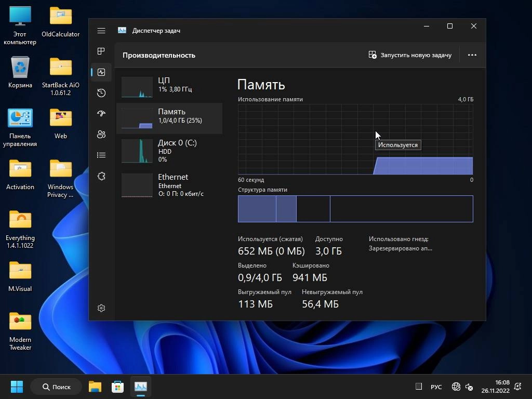Open the App history page icon
The height and width of the screenshot is (399, 532).
(101, 93)
